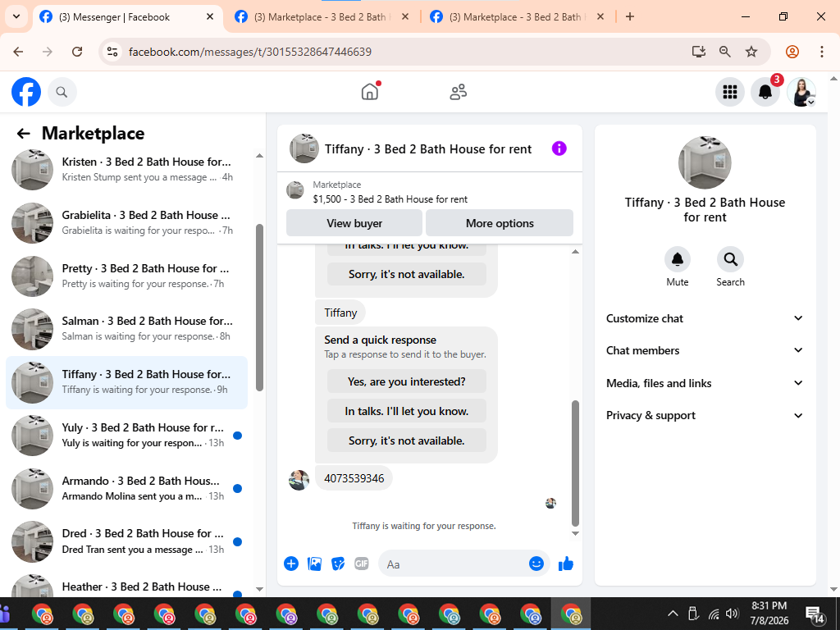Screen dimensions: 840x630
Task: Search in conversation magnifier icon
Action: [730, 259]
